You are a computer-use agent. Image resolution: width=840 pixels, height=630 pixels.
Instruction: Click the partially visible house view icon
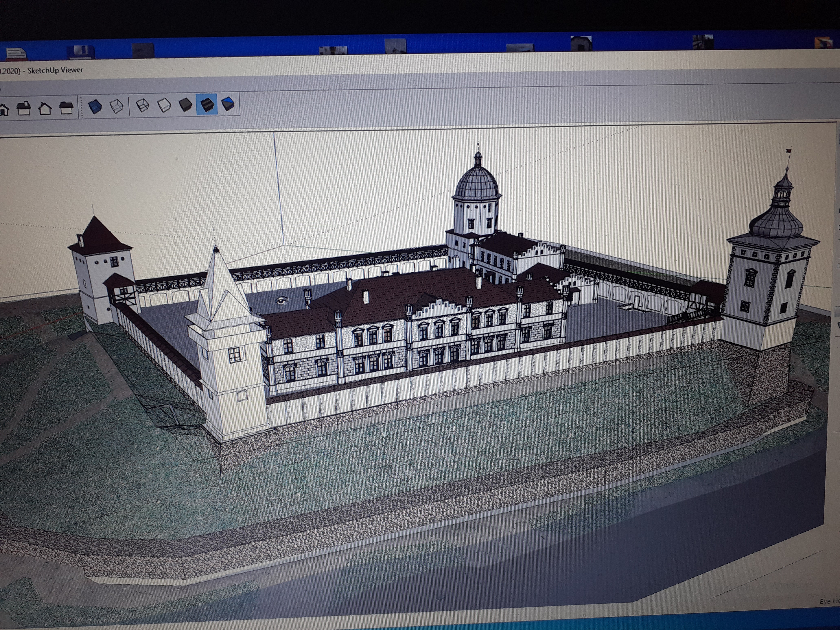[x=4, y=110]
